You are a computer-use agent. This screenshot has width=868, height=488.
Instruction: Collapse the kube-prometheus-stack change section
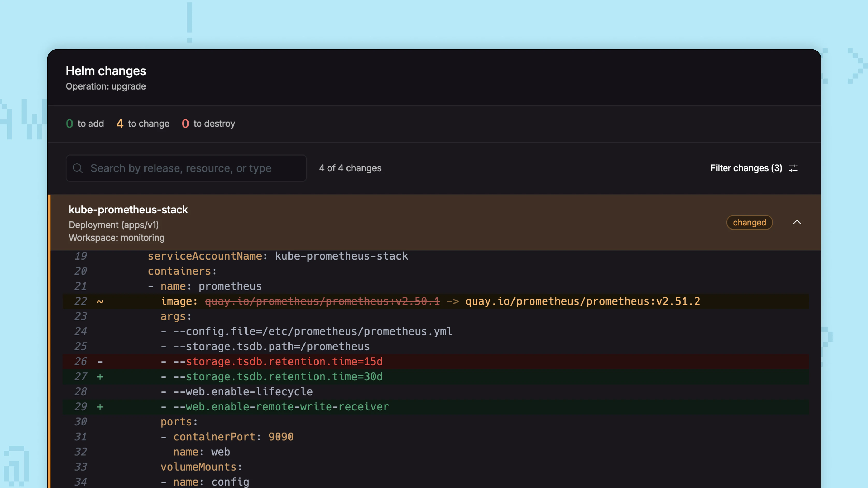[797, 222]
